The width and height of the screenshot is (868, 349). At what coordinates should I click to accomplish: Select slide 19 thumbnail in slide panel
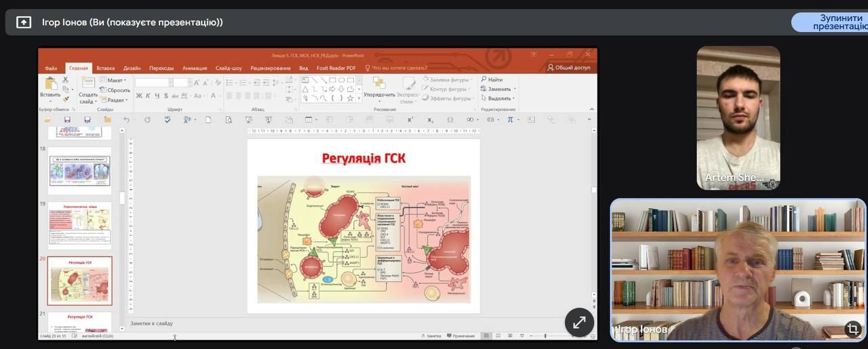(79, 226)
